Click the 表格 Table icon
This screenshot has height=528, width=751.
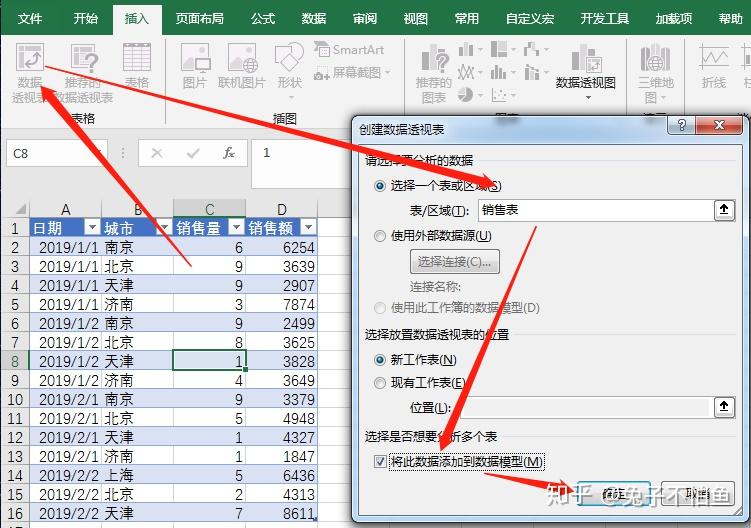(x=137, y=58)
